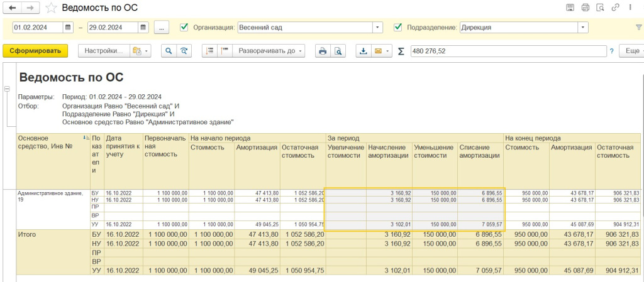Open the Настройки... button
Viewport: 644px width, 282px height.
coord(104,51)
